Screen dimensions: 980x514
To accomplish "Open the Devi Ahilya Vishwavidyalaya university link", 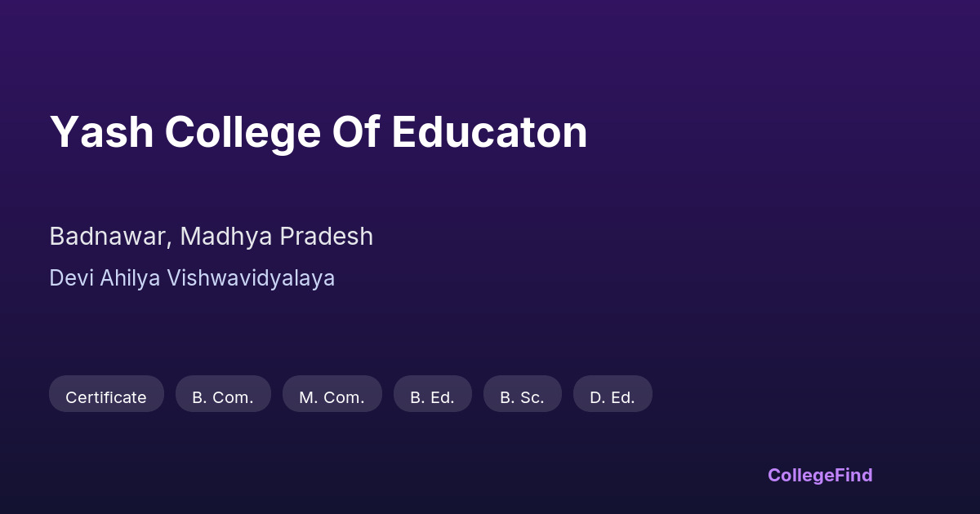I will pyautogui.click(x=192, y=278).
